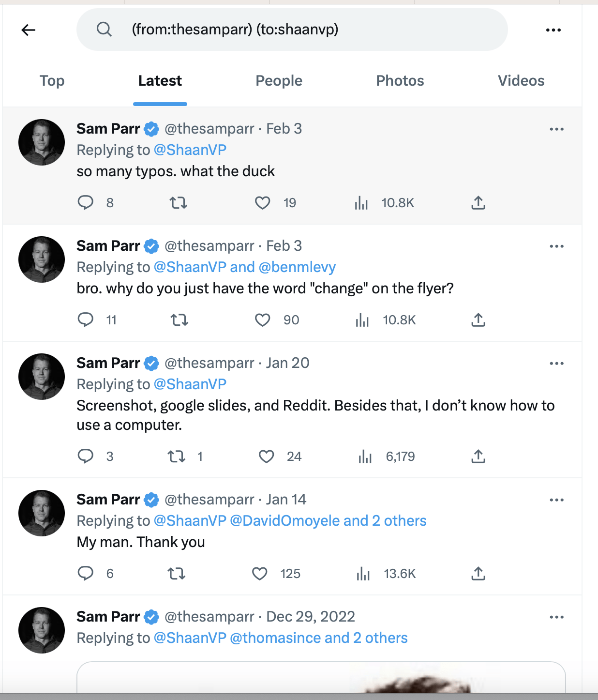Reply to the "so many typos" tweet
This screenshot has width=598, height=700.
pos(86,202)
